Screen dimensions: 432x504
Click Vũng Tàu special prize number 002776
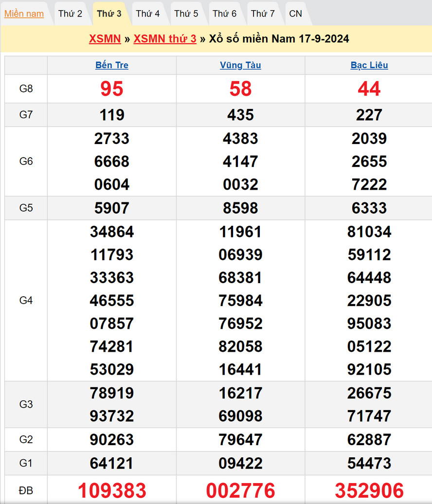pos(240,490)
